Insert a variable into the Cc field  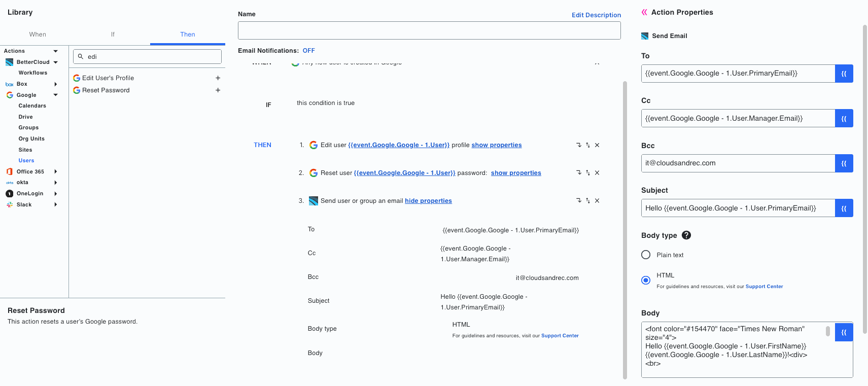pyautogui.click(x=844, y=118)
